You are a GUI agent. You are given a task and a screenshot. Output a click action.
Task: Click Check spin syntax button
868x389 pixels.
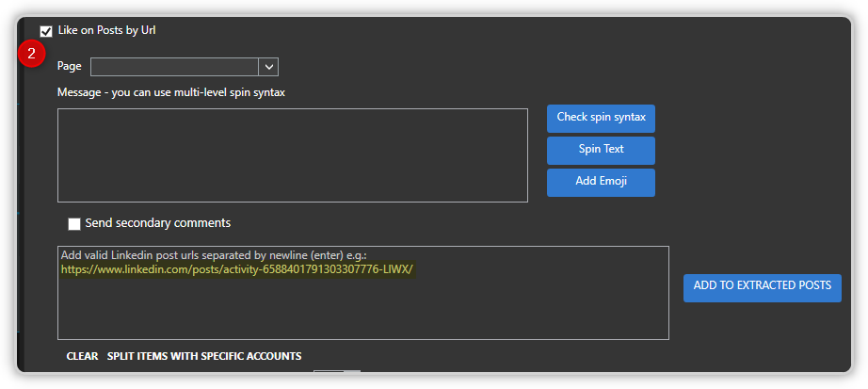tap(602, 119)
